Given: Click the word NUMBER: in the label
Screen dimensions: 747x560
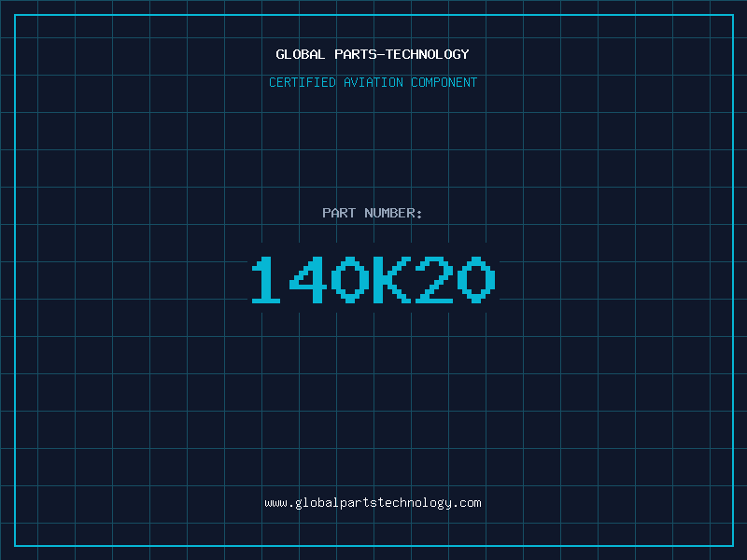Looking at the screenshot, I should (x=394, y=213).
